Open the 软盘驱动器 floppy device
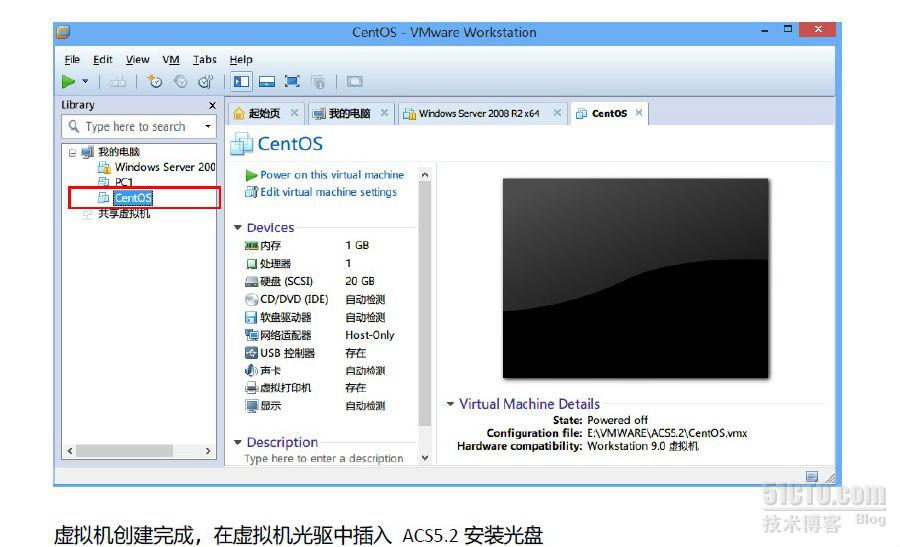 pos(286,317)
